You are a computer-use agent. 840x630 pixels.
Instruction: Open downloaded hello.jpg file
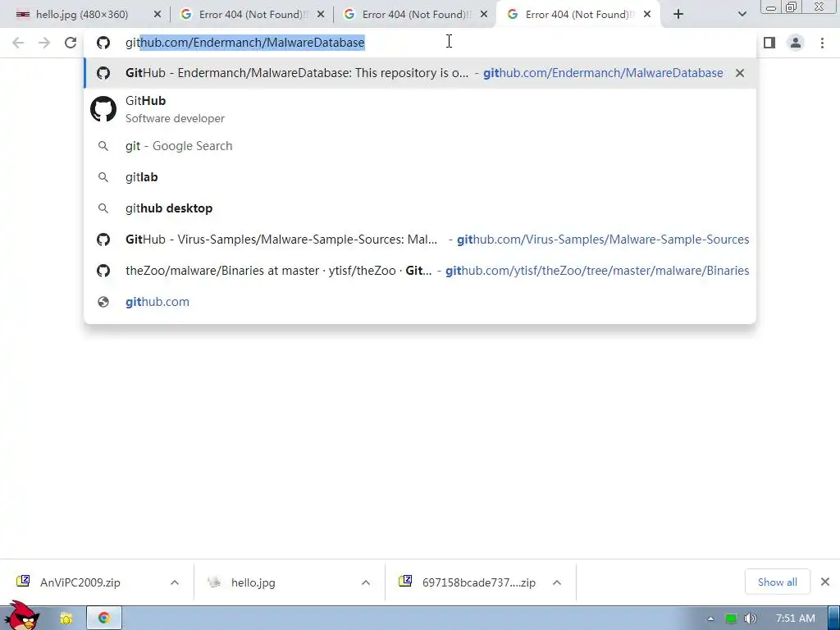(253, 582)
